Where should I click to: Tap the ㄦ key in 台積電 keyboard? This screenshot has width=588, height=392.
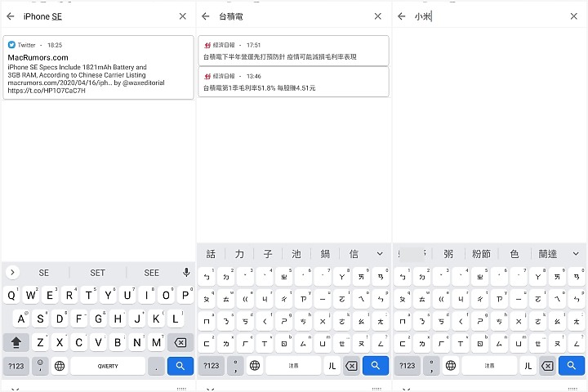[332, 365]
